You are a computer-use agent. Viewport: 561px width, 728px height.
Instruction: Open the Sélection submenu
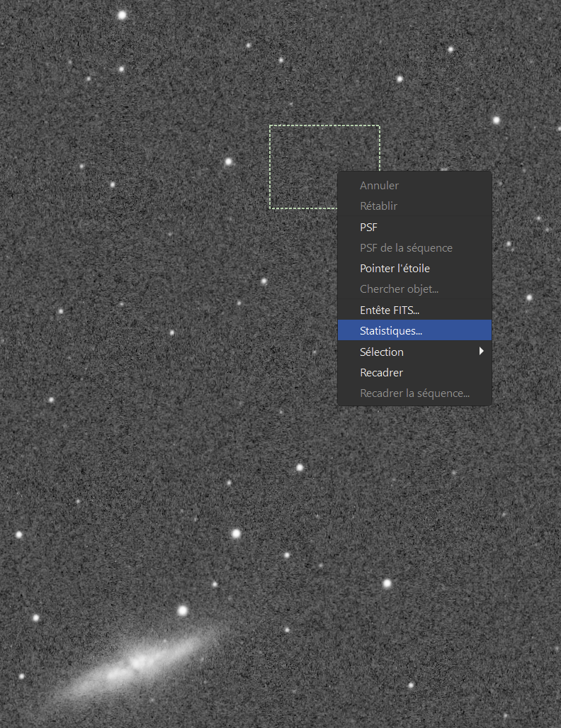414,352
